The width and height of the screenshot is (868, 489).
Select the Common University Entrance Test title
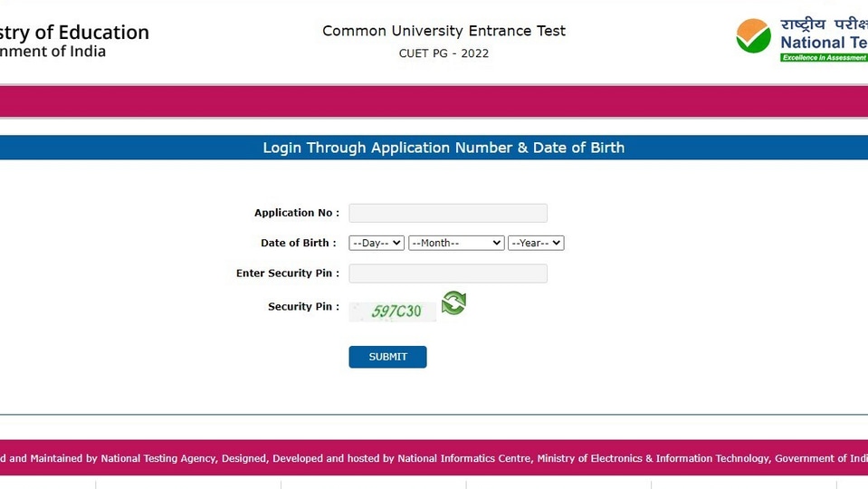pos(444,31)
